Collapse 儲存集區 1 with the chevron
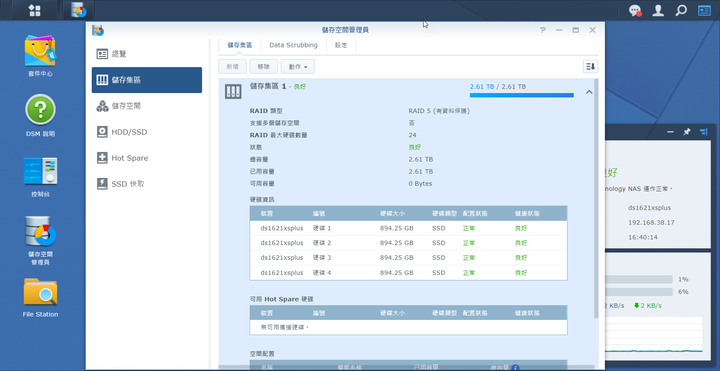720x371 pixels. (589, 92)
